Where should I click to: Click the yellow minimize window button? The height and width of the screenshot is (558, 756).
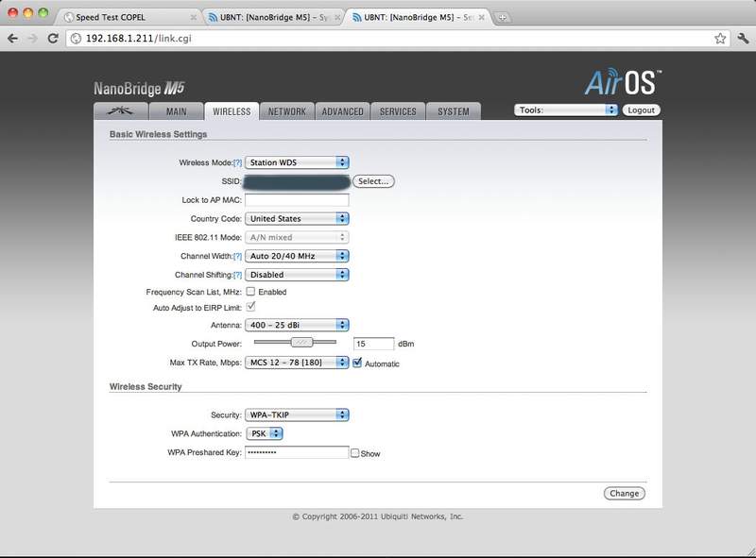pyautogui.click(x=28, y=13)
